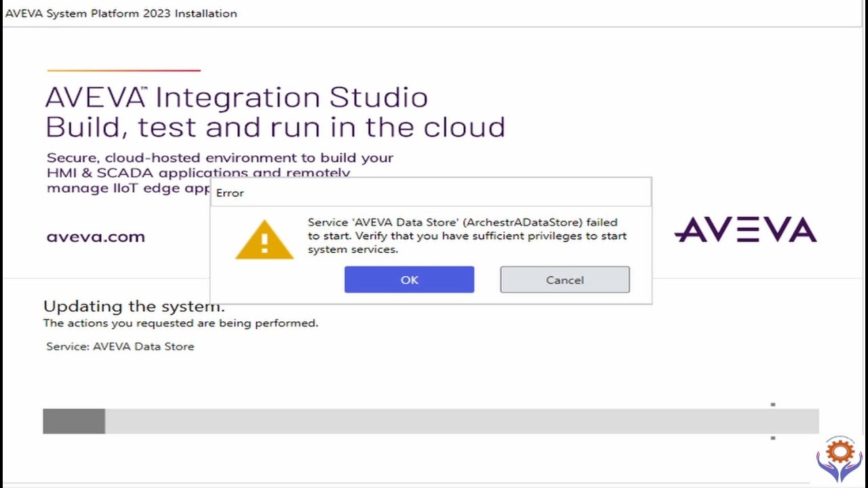Click the "Updating the system." heading

pos(134,306)
